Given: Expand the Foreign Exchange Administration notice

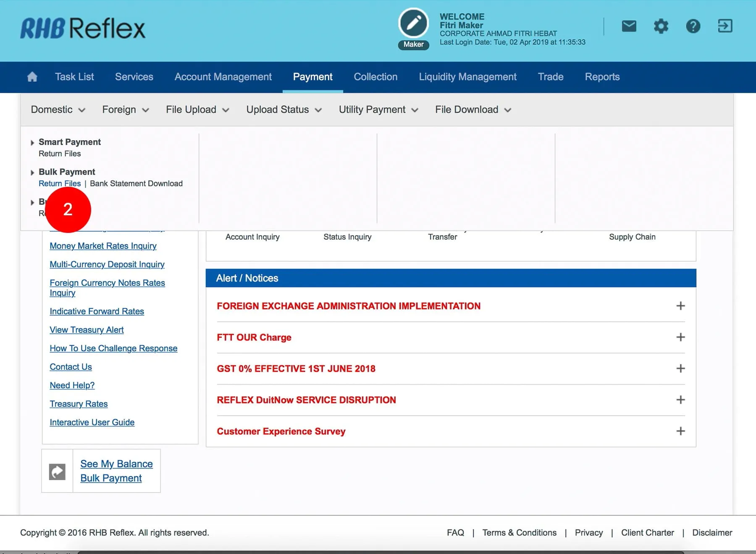Looking at the screenshot, I should click(x=680, y=306).
